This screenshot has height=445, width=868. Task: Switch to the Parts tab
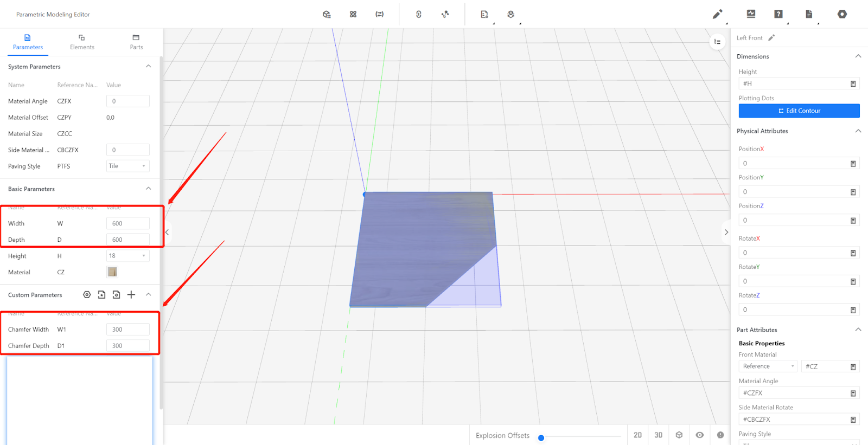(136, 42)
